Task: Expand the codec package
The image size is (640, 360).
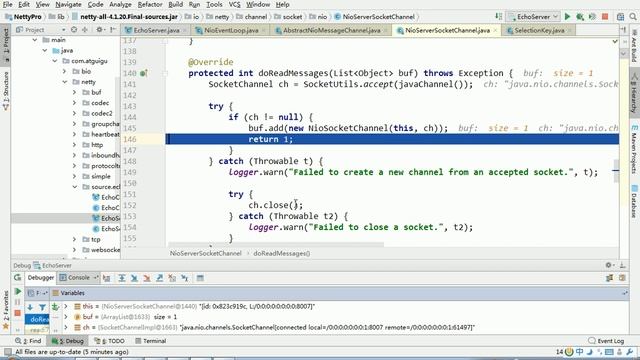Action: [74, 103]
